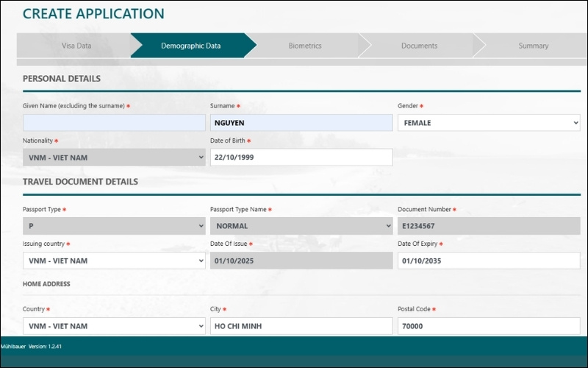
Task: Click the Mühlbauer version text in footer
Action: (x=31, y=346)
